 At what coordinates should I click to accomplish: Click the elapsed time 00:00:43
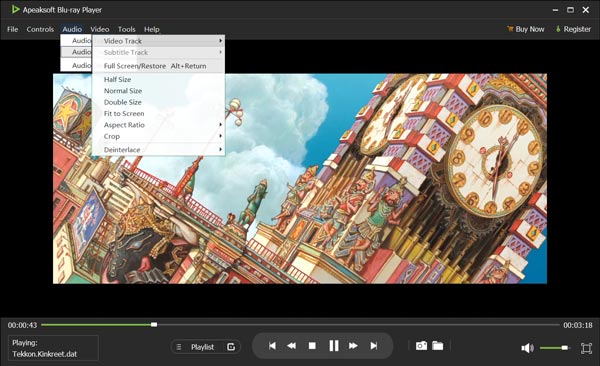tap(23, 325)
